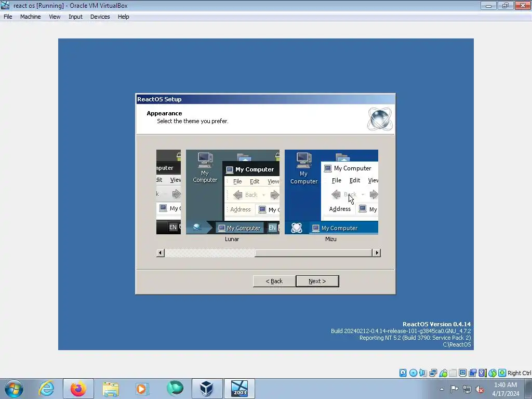Click the Mizu theme label
The height and width of the screenshot is (399, 532).
pos(331,239)
